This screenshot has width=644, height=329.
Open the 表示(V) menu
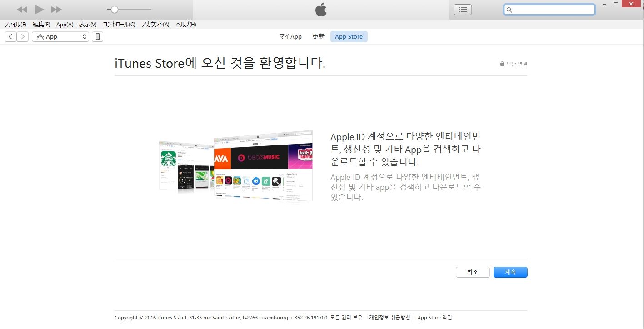[88, 25]
